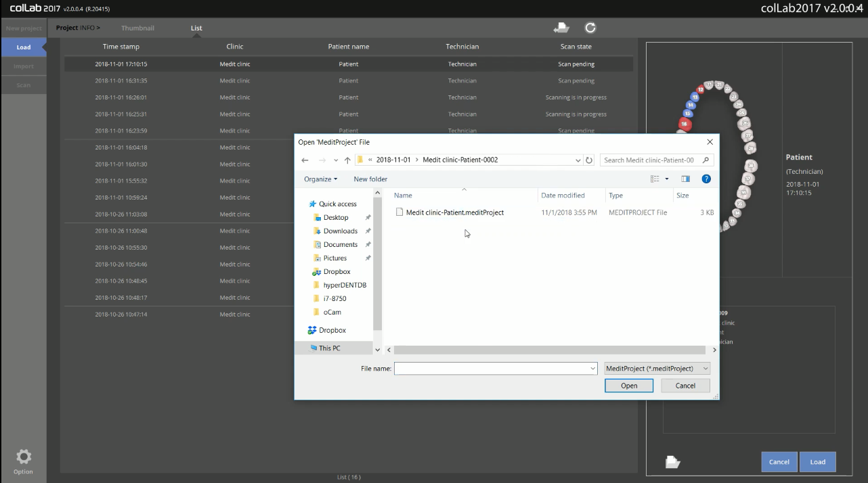
Task: Click Cancel in the file dialog
Action: pyautogui.click(x=685, y=386)
